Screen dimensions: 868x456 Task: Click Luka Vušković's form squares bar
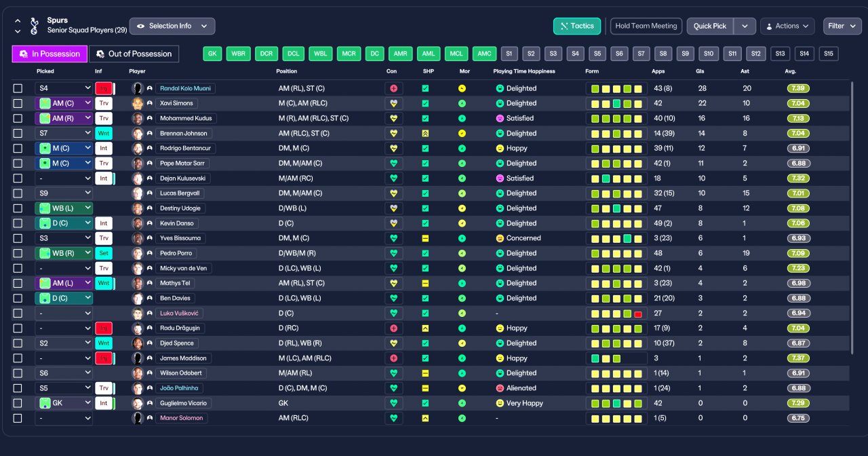(x=616, y=313)
